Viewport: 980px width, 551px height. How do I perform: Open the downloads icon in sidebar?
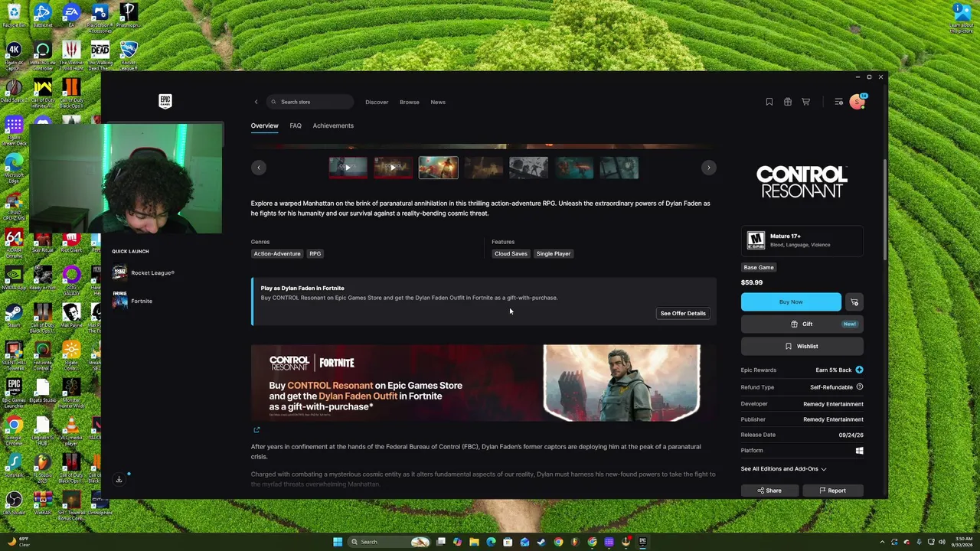pyautogui.click(x=119, y=480)
